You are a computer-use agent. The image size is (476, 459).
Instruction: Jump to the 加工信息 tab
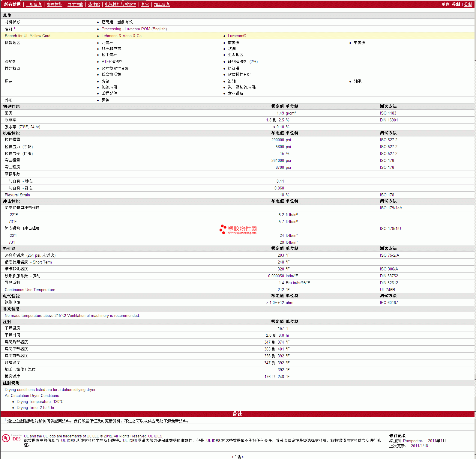tap(162, 4)
